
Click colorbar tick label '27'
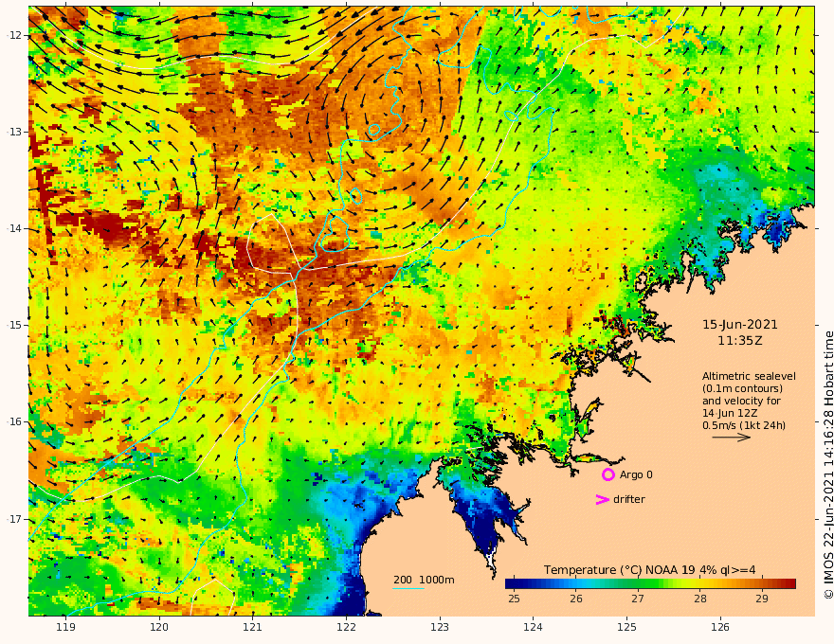click(x=638, y=599)
